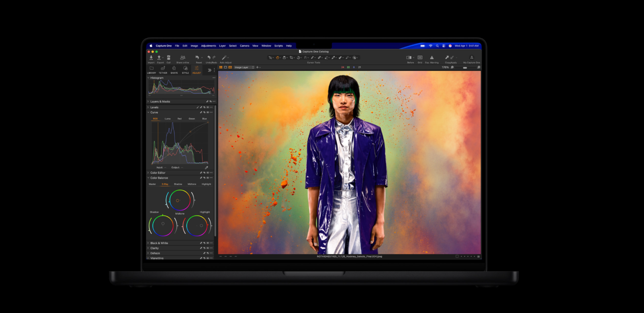644x313 pixels.
Task: Expand the Layers & Masks panel
Action: pyautogui.click(x=148, y=101)
